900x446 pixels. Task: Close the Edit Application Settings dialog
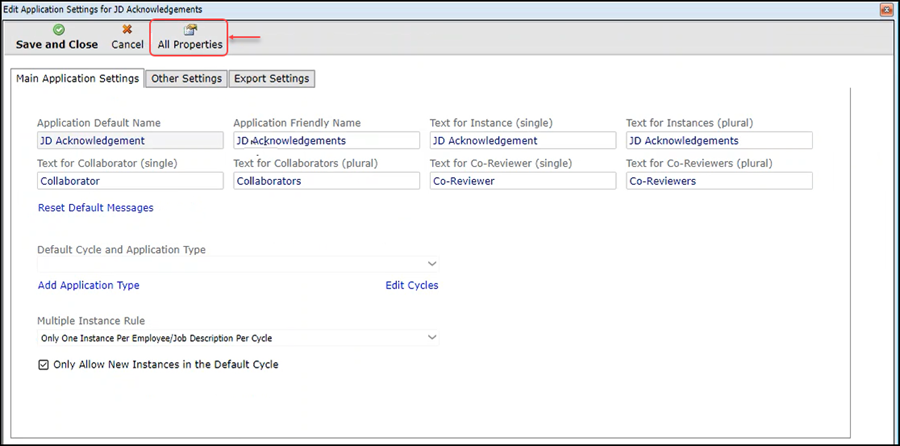[x=886, y=8]
